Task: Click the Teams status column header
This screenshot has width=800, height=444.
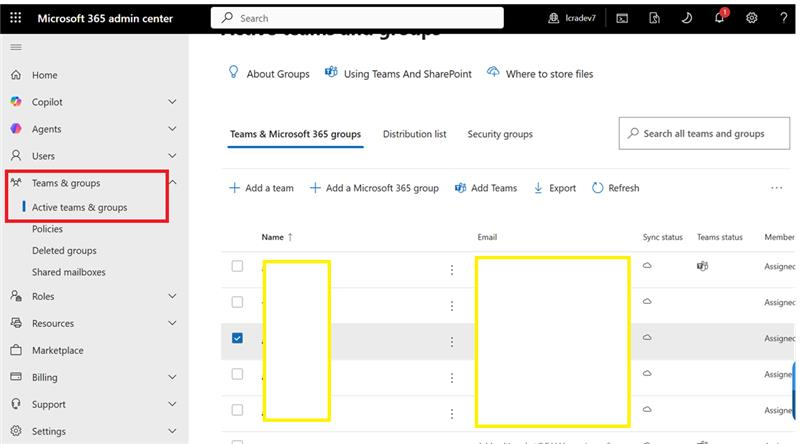Action: [x=720, y=237]
